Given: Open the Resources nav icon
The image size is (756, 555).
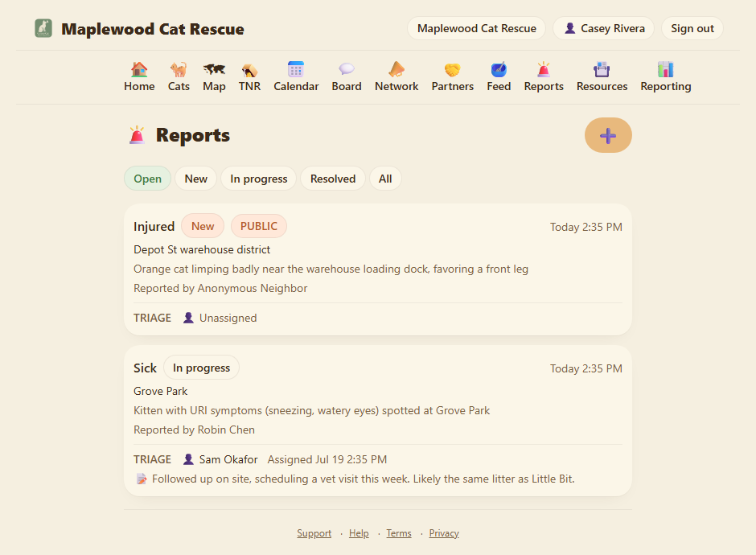Looking at the screenshot, I should point(602,69).
